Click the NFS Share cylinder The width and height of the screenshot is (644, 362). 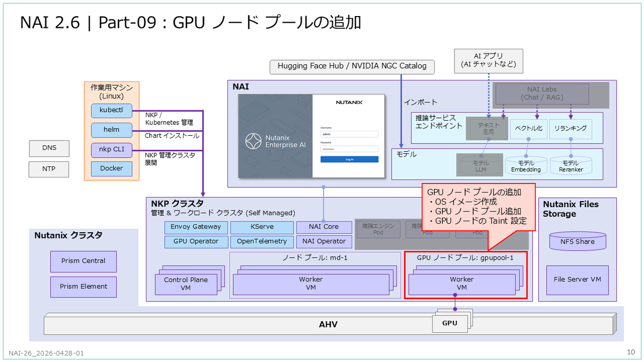tap(577, 241)
